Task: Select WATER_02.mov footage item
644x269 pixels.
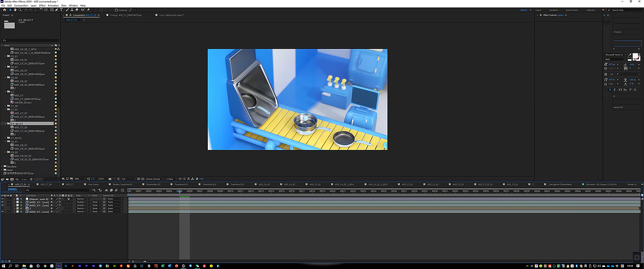Action: (x=22, y=103)
